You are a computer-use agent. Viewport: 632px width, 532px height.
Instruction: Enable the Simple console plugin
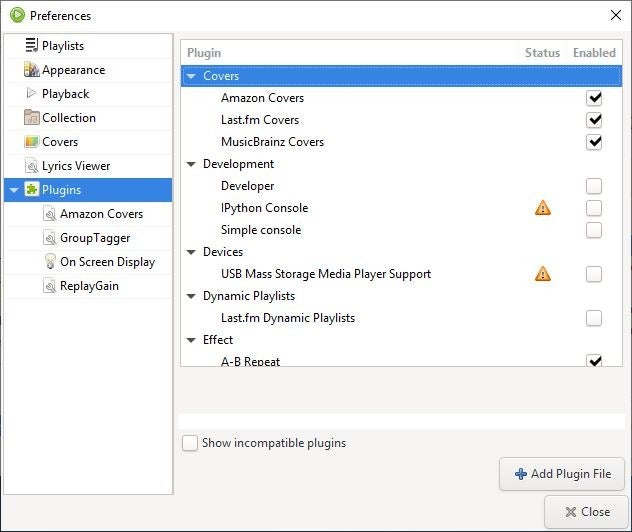pyautogui.click(x=594, y=230)
